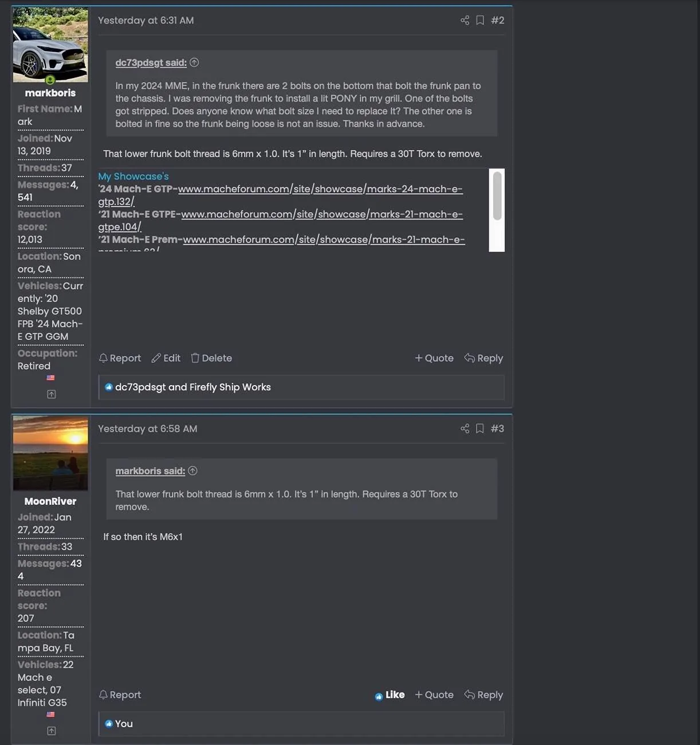Click like reaction icon beside You
The width and height of the screenshot is (700, 745).
point(109,724)
